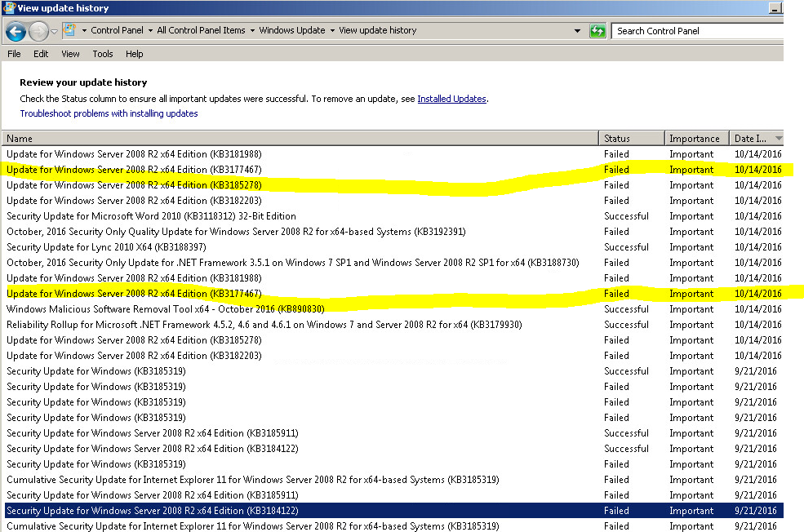Navigate to Windows Update via the breadcrumb
This screenshot has height=532, width=804.
coord(291,30)
